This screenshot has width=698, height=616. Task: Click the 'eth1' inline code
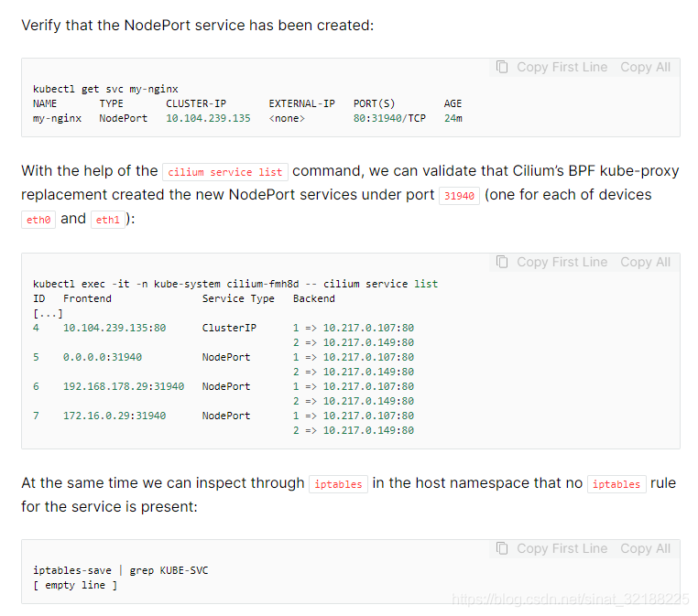coord(108,220)
